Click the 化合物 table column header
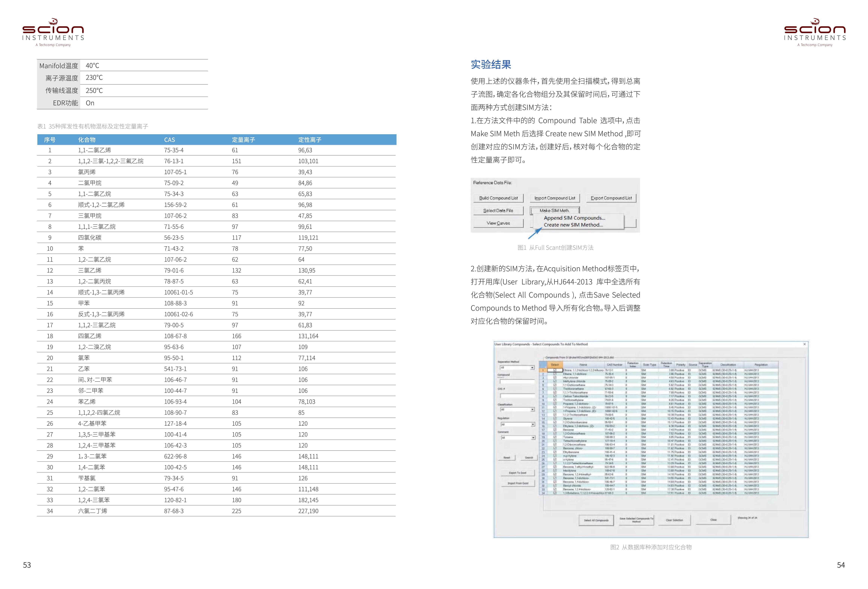Screen dimensions: 868x589 (87, 140)
